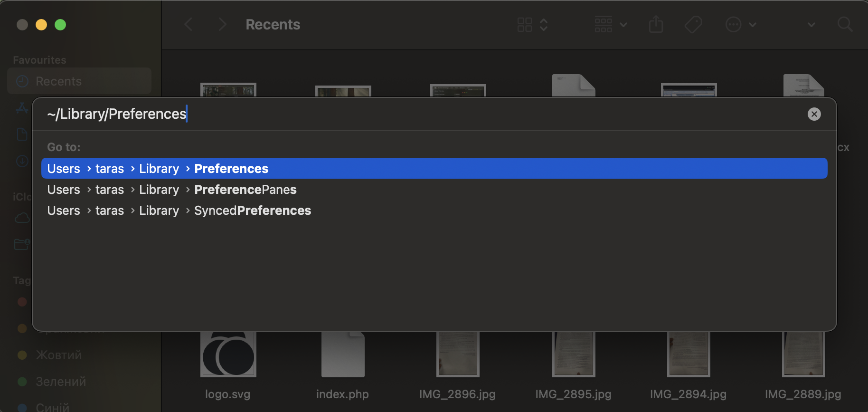Screen dimensions: 868x412
Task: Zoom the Finder window green button
Action: (x=60, y=25)
